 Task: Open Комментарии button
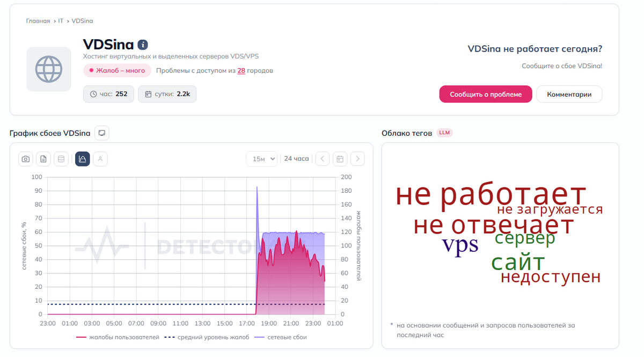(x=569, y=94)
